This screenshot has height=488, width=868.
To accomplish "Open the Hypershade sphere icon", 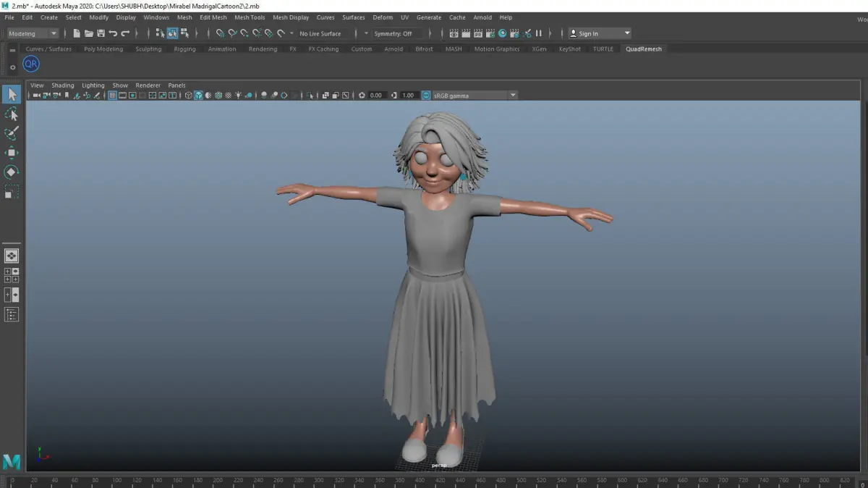I will [x=502, y=33].
